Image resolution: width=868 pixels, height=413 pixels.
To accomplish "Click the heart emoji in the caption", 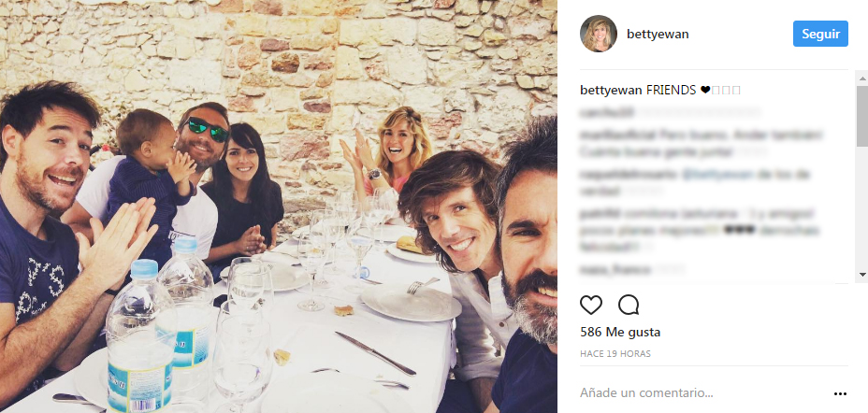I will click(705, 91).
